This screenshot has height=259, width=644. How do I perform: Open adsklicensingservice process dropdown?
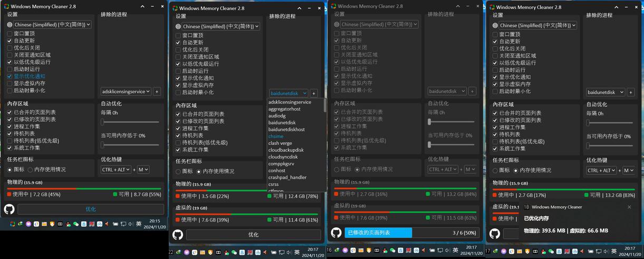coord(126,91)
